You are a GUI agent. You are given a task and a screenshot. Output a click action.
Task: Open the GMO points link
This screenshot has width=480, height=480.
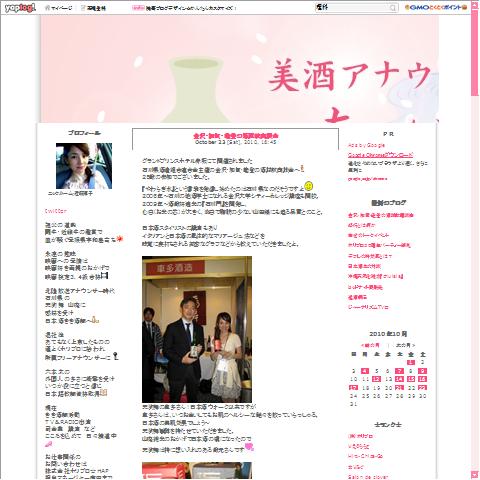pos(436,7)
